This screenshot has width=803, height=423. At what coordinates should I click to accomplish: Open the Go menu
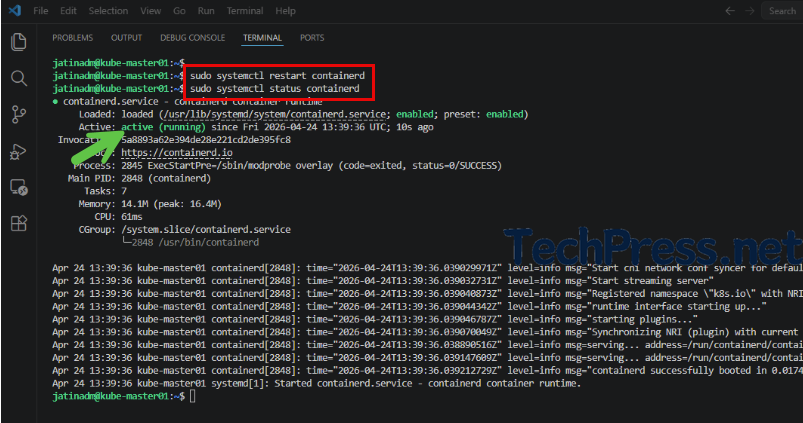coord(179,11)
